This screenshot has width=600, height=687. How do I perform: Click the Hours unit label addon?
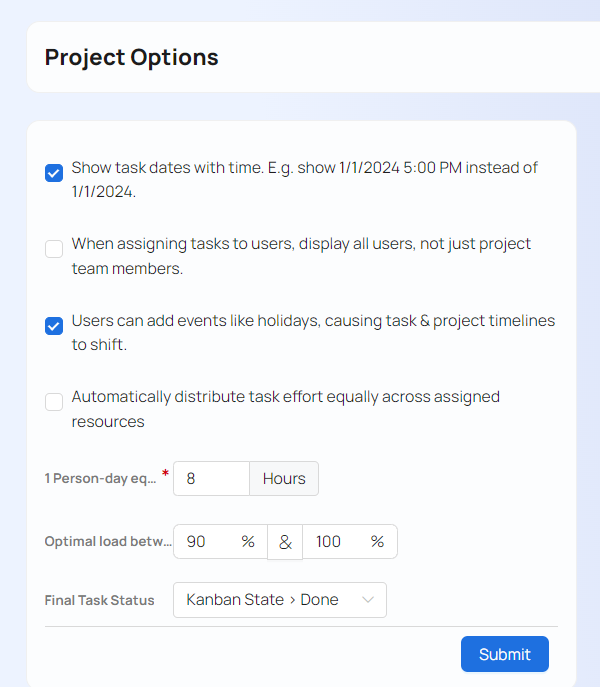[x=284, y=478]
